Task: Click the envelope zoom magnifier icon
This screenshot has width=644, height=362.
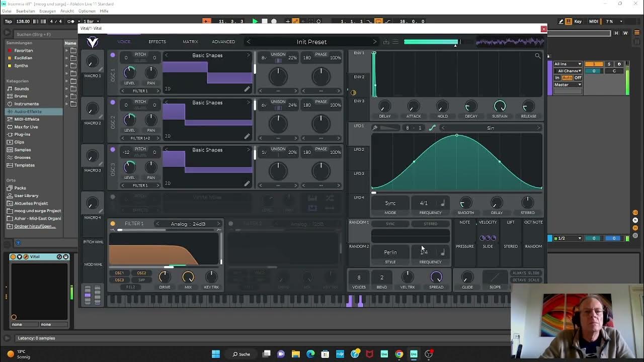Action: (538, 56)
